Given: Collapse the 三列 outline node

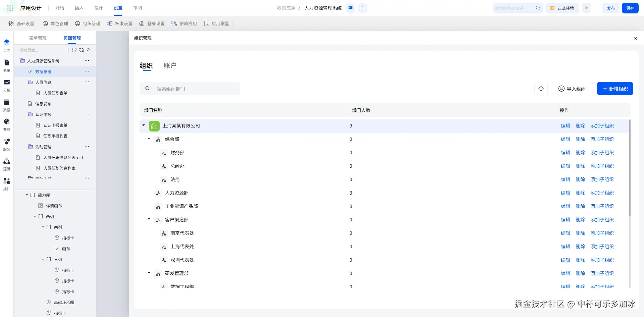Looking at the screenshot, I should pyautogui.click(x=43, y=259).
